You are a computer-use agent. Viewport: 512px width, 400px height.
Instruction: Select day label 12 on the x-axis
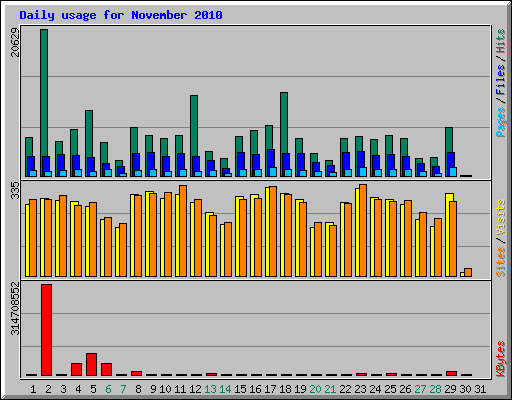[195, 389]
